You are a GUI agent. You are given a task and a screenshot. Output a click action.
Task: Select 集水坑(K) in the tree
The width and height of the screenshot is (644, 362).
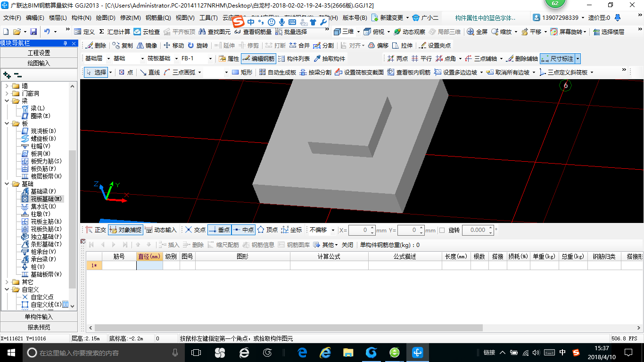[x=43, y=206]
